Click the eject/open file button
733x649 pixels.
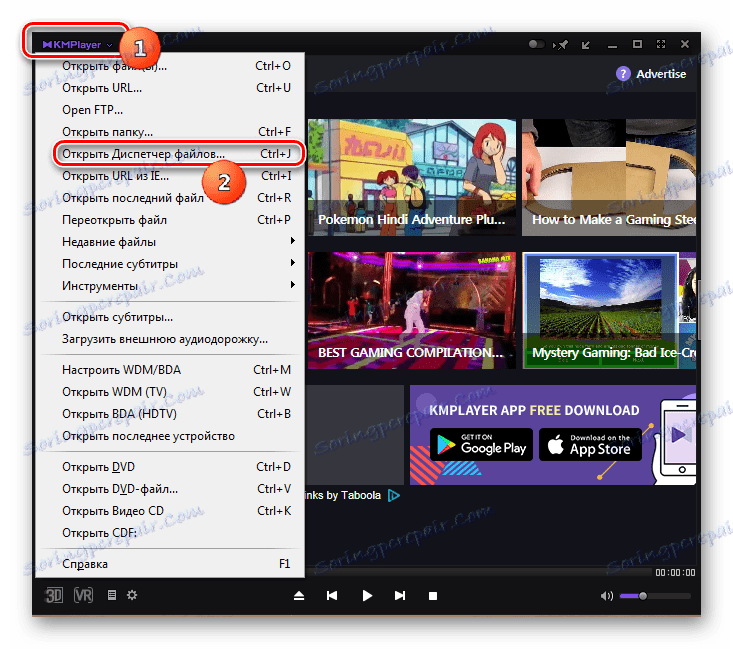point(299,596)
